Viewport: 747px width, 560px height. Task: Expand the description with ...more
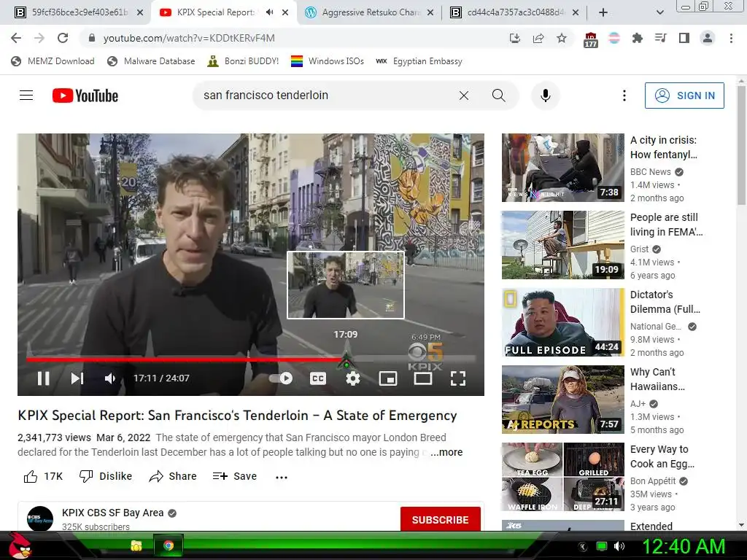coord(446,452)
